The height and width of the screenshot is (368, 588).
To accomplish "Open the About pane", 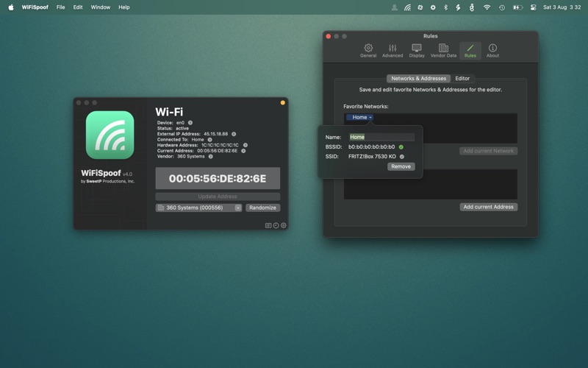I will [x=492, y=51].
